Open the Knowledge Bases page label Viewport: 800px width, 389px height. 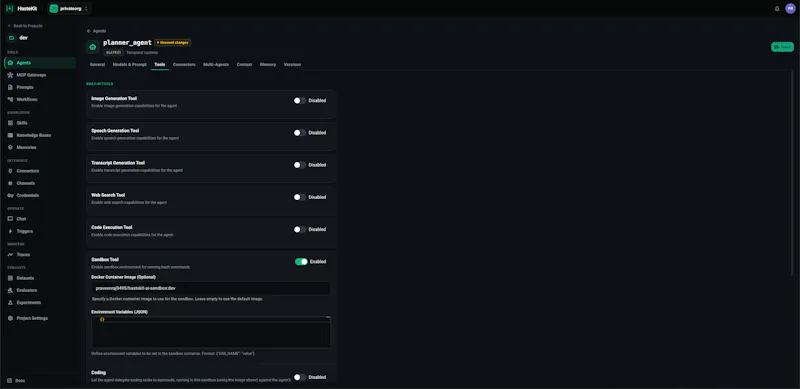34,135
